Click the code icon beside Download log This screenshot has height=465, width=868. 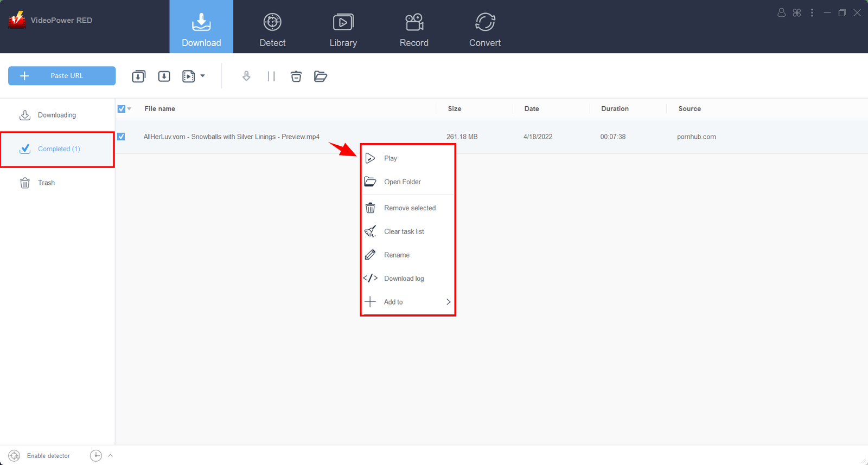pos(371,279)
